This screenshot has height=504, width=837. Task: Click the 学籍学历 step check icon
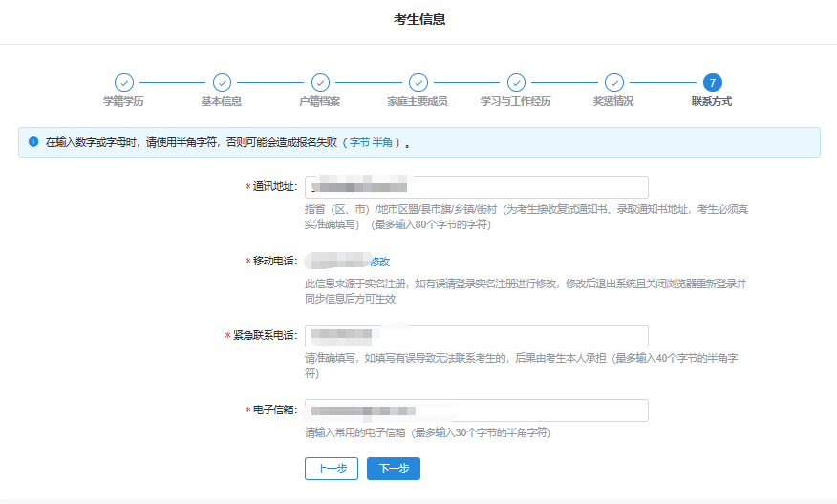(124, 83)
